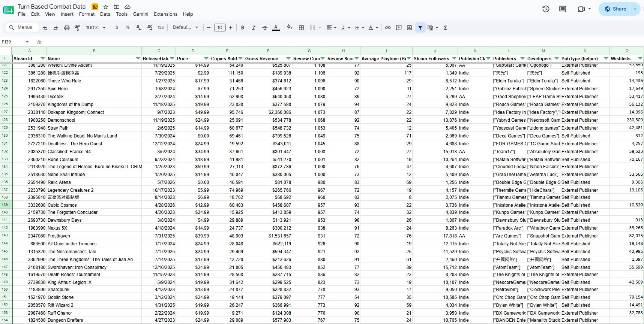Viewport: 644px width, 324px height.
Task: Open the Data menu
Action: pos(105,14)
